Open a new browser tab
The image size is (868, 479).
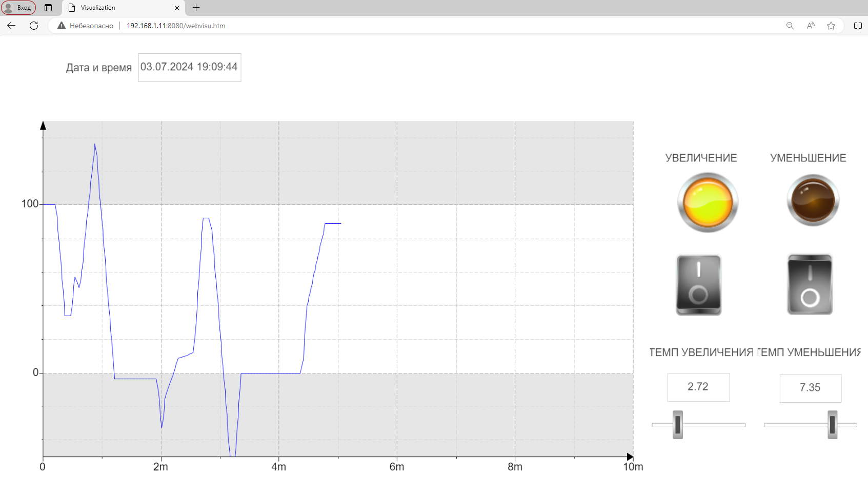[196, 8]
